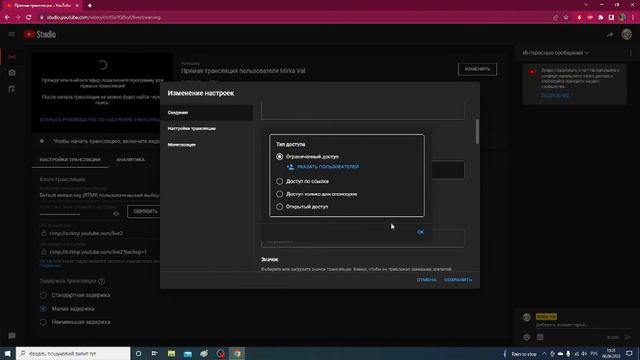Image resolution: width=640 pixels, height=360 pixels.
Task: Click the browser address bar
Action: (294, 18)
